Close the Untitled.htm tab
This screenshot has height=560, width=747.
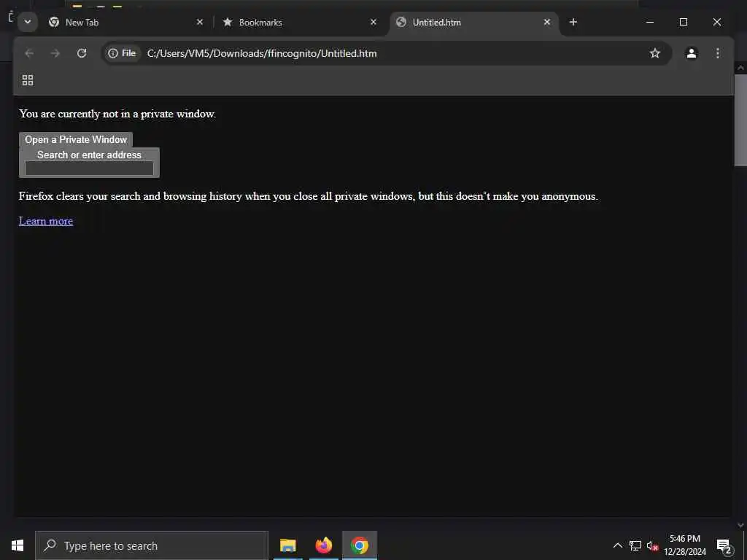[547, 22]
